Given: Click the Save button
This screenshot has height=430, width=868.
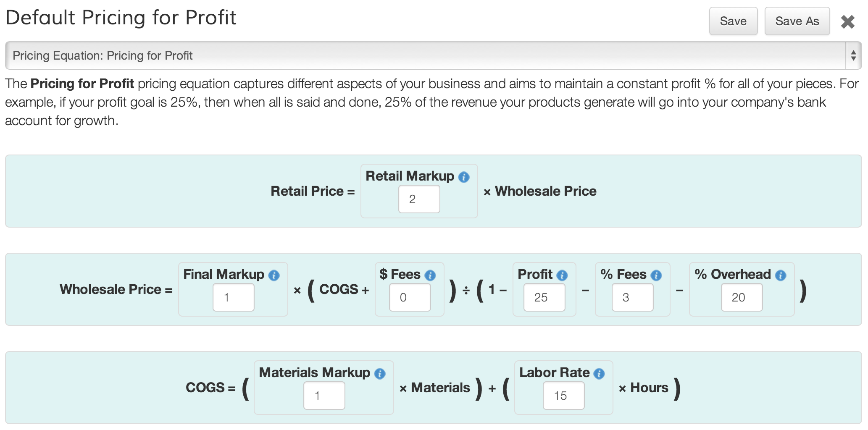Looking at the screenshot, I should (x=733, y=21).
